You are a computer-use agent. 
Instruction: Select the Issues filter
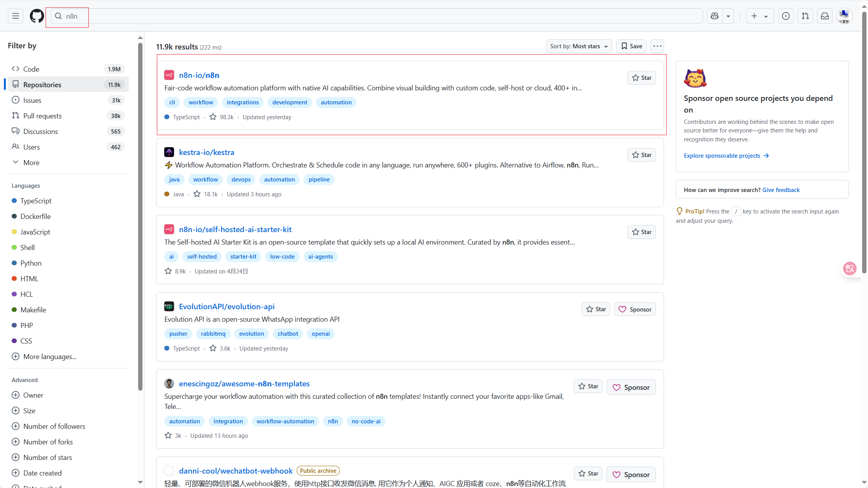[x=32, y=100]
